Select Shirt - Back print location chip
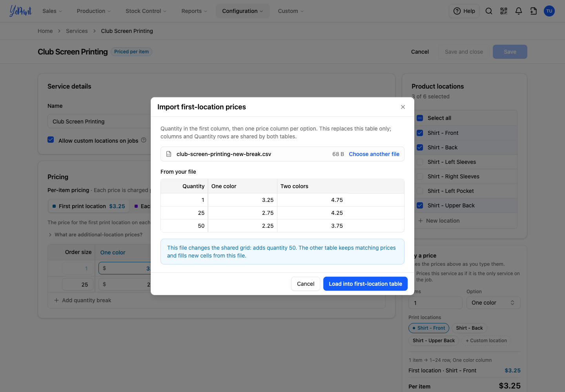Viewport: 565px width, 392px height. coord(469,328)
